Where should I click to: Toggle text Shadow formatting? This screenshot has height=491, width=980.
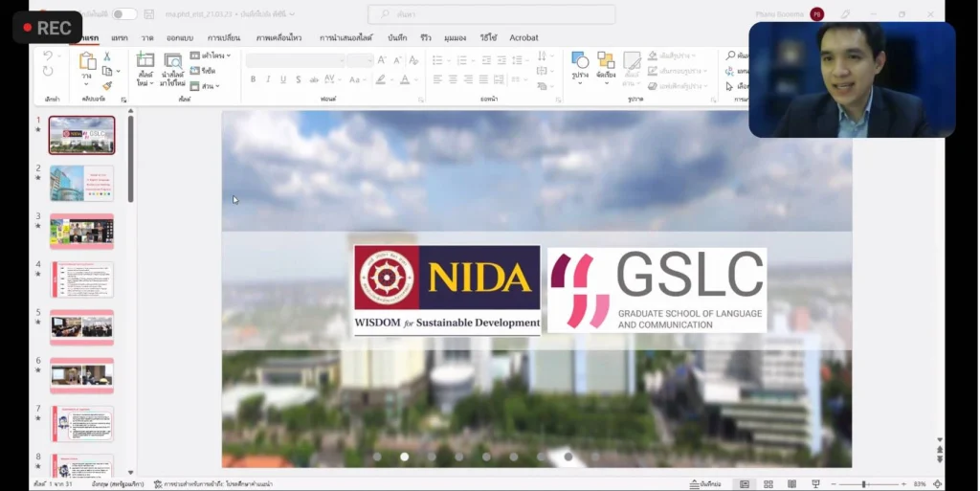pos(299,79)
